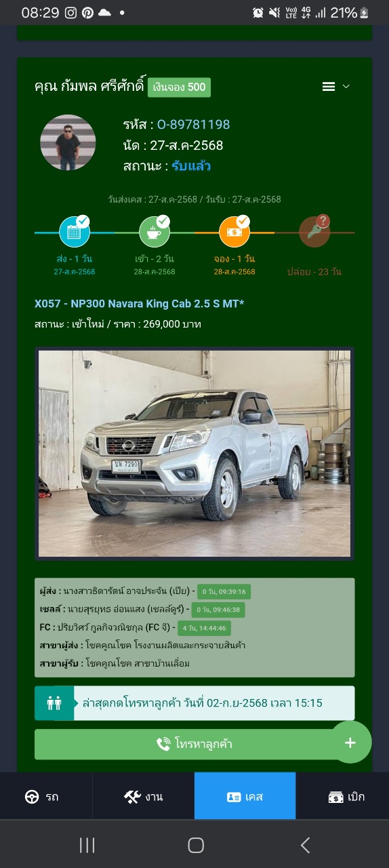Open the hamburger menu on customer card
389x868 pixels.
[329, 87]
